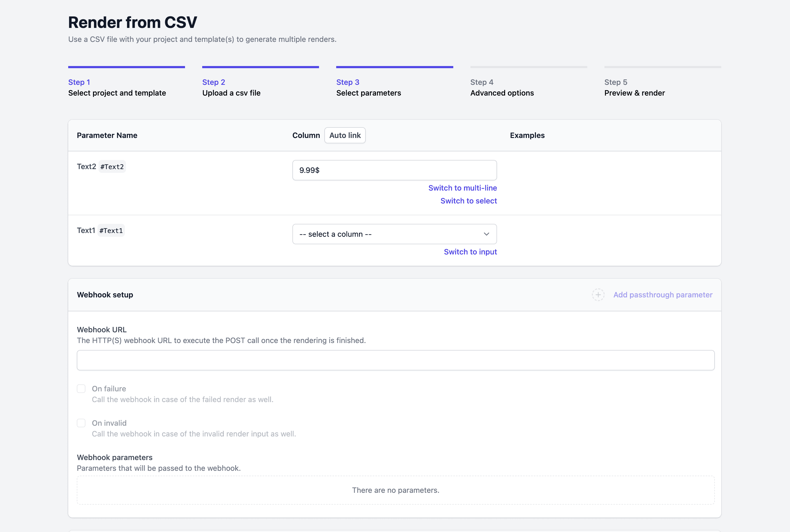Click Step 3 Select parameters
This screenshot has height=532, width=790.
368,88
